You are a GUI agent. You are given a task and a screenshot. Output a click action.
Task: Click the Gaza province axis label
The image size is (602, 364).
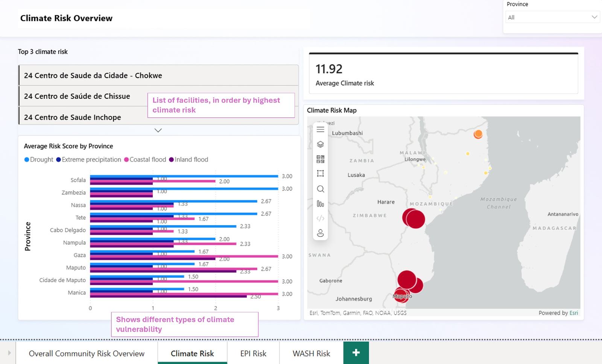pos(79,255)
